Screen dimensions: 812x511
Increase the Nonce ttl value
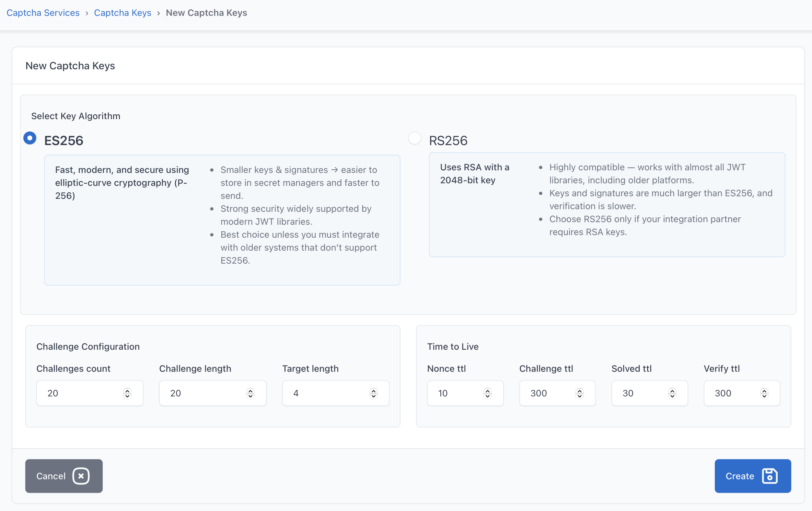488,391
